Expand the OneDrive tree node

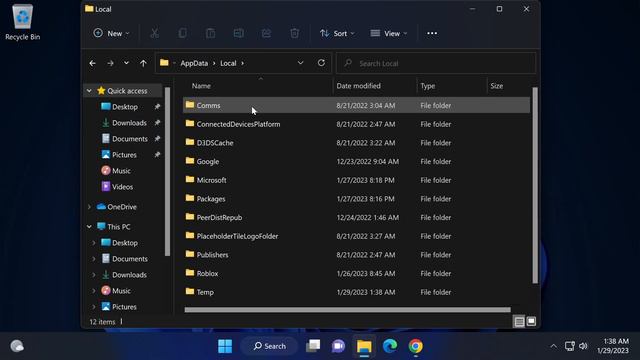click(x=89, y=207)
